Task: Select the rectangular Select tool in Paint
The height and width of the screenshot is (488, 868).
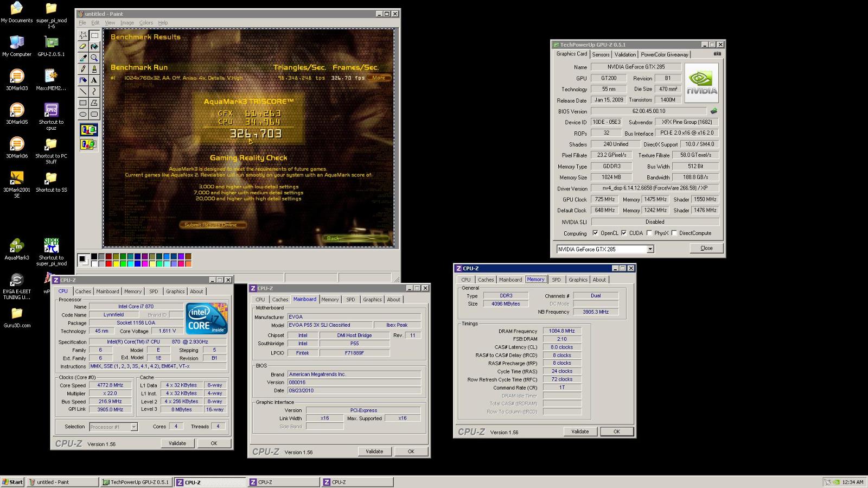Action: pyautogui.click(x=94, y=35)
